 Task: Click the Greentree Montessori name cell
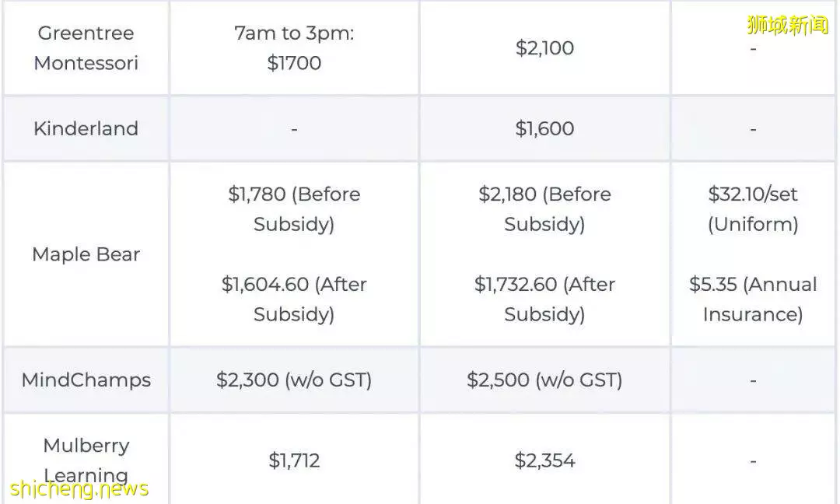coord(86,48)
